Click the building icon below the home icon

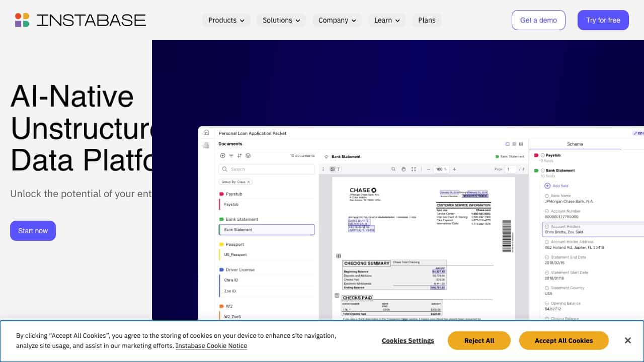pos(206,145)
